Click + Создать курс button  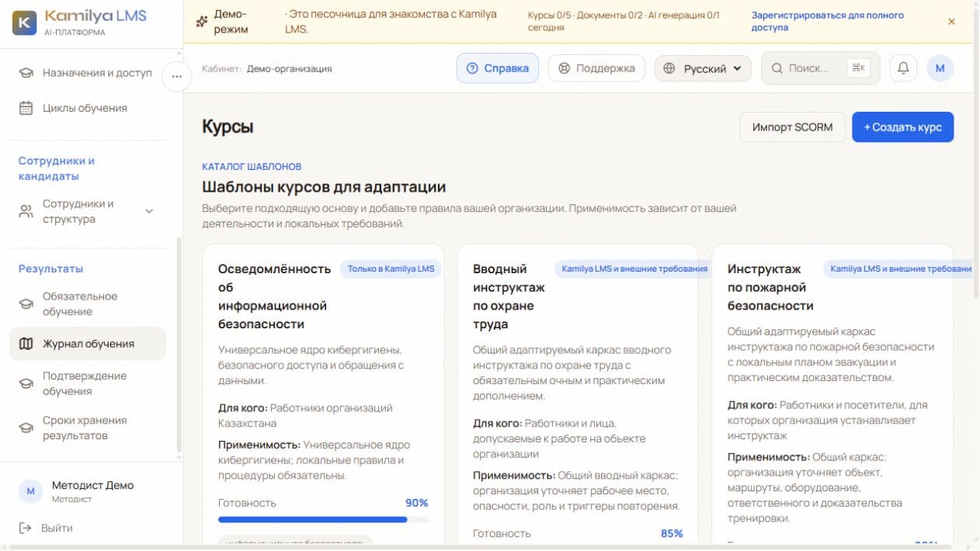point(902,127)
